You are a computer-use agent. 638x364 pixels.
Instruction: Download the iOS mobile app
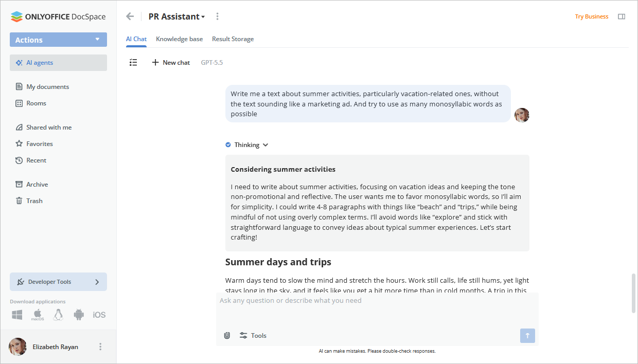tap(99, 315)
